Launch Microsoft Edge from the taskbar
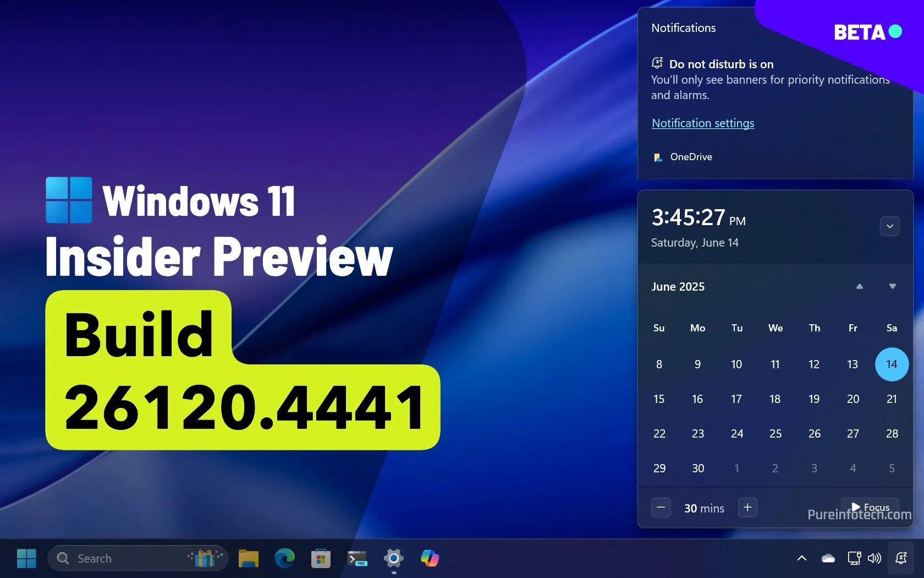This screenshot has height=578, width=924. pyautogui.click(x=285, y=558)
